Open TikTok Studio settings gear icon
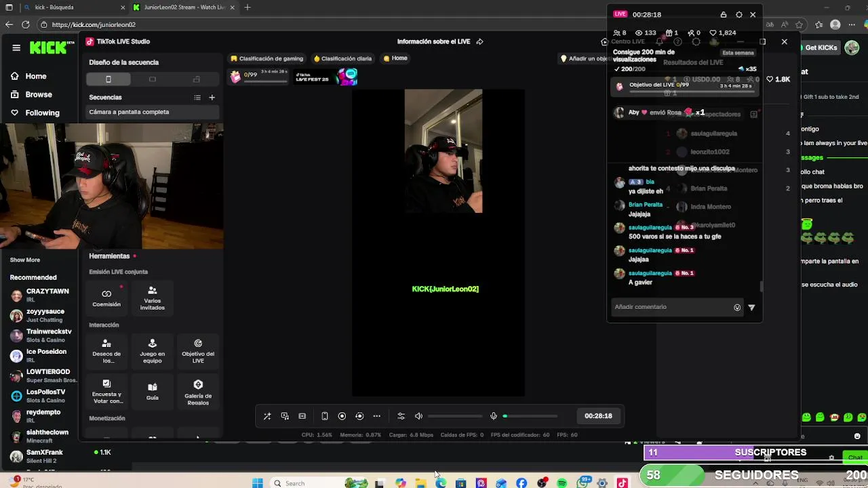868x488 pixels. tap(696, 41)
